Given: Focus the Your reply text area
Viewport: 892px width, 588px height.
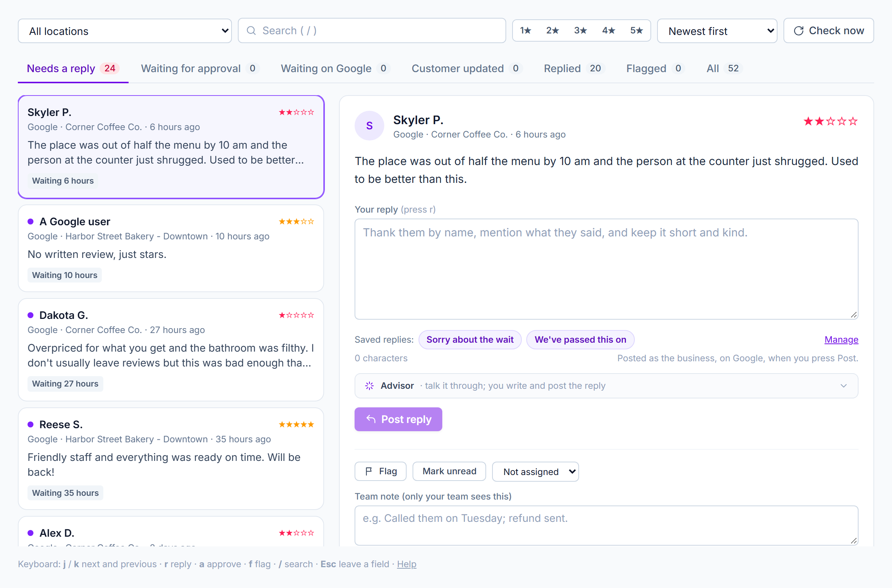Looking at the screenshot, I should pos(606,269).
